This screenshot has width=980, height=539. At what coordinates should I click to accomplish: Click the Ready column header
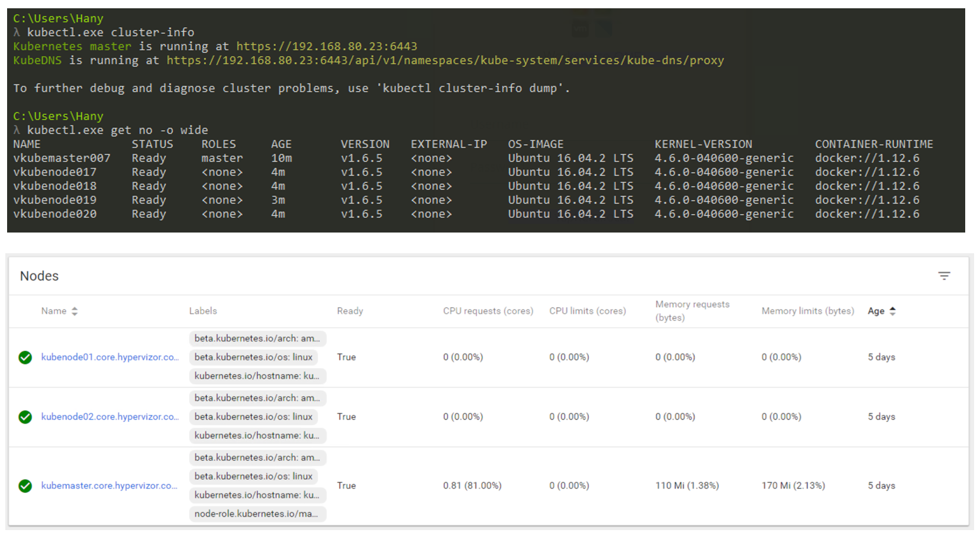click(x=350, y=311)
